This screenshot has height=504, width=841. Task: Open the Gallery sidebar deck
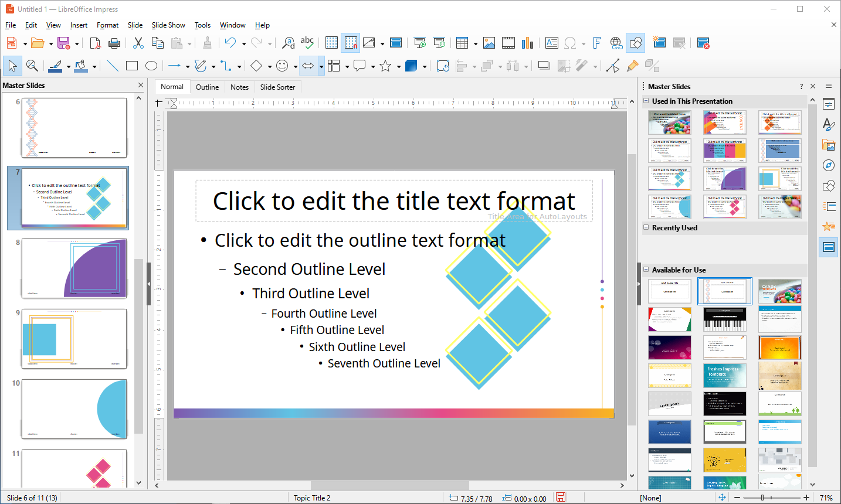coord(829,145)
